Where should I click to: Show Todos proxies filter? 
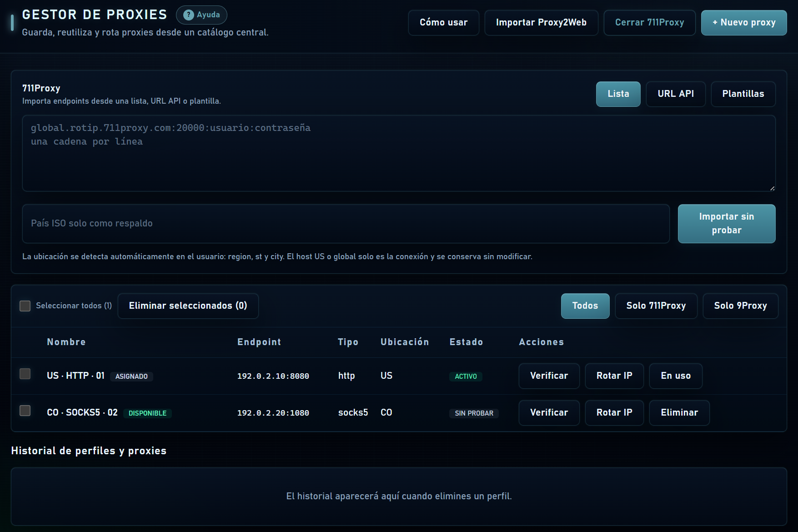click(585, 306)
